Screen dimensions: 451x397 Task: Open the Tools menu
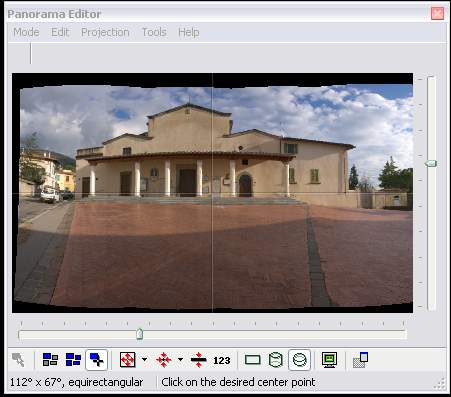[x=154, y=32]
